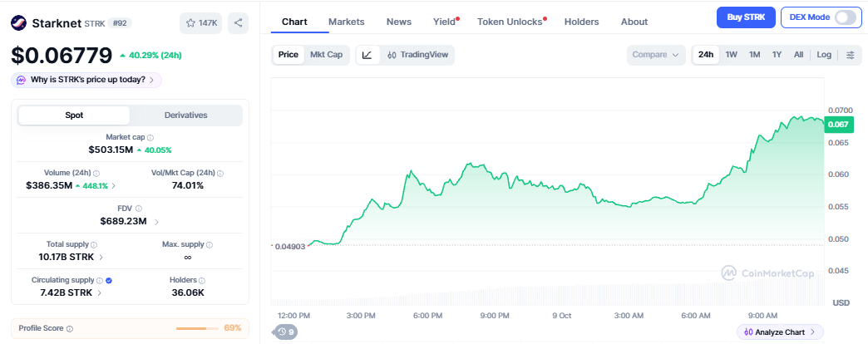868x344 pixels.
Task: Click the 0.067 current price label on chart
Action: pos(837,125)
